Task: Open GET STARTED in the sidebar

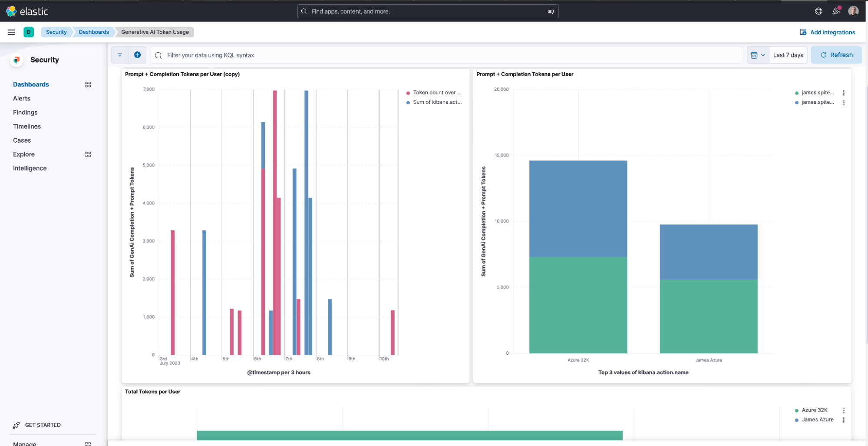Action: [x=43, y=425]
